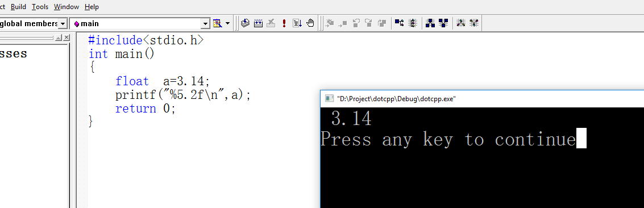Insert a breakpoint using the hand icon
The height and width of the screenshot is (208, 644).
pyautogui.click(x=310, y=23)
